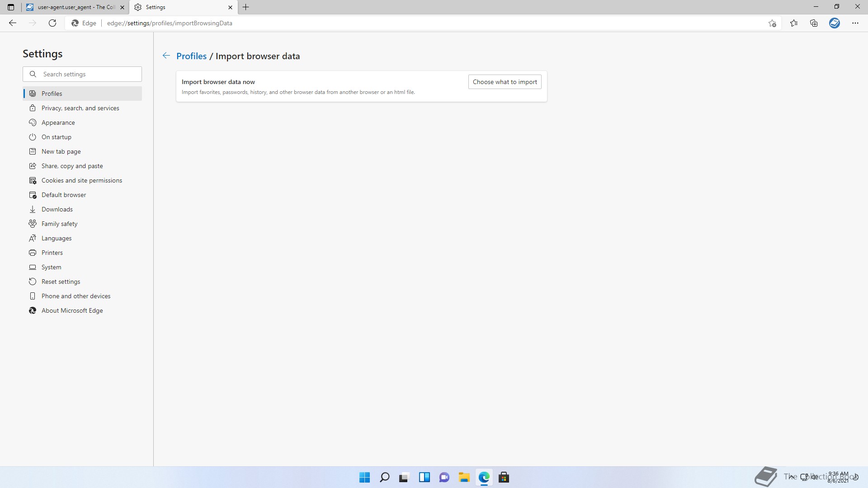
Task: Click the back arrow beside Profiles heading
Action: point(166,56)
